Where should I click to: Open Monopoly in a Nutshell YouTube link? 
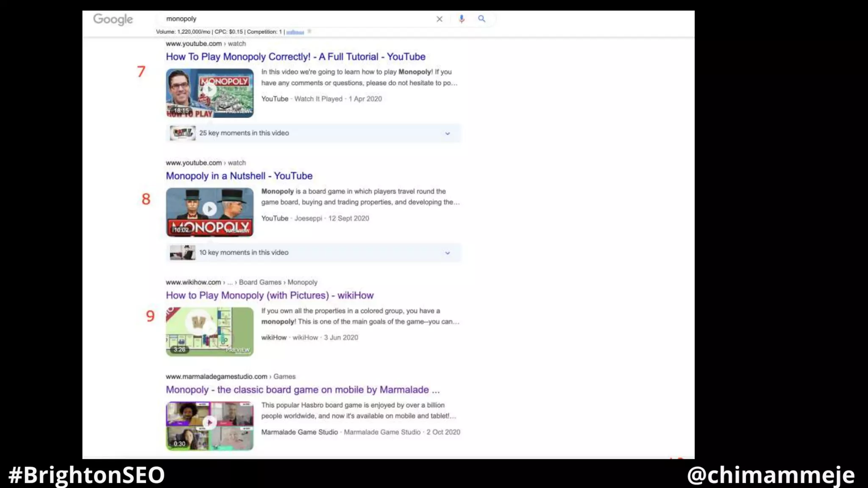[x=239, y=176]
